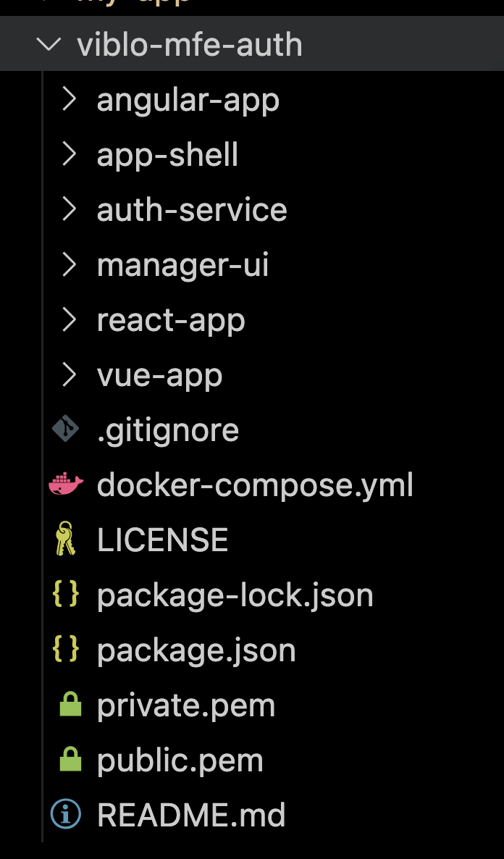Click the braces icon beside package-lock.json
The height and width of the screenshot is (859, 504).
(x=66, y=595)
